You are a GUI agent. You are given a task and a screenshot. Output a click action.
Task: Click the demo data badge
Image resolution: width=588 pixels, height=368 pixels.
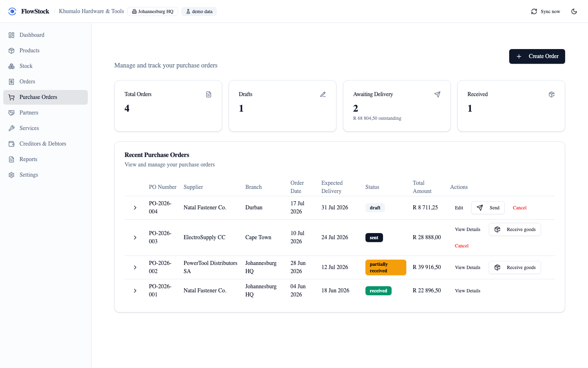199,11
